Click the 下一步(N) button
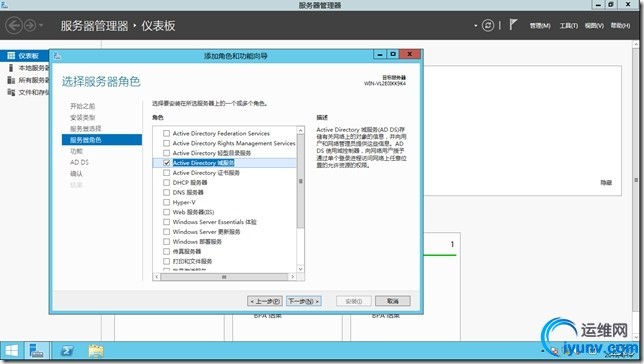Image resolution: width=644 pixels, height=364 pixels. 304,301
